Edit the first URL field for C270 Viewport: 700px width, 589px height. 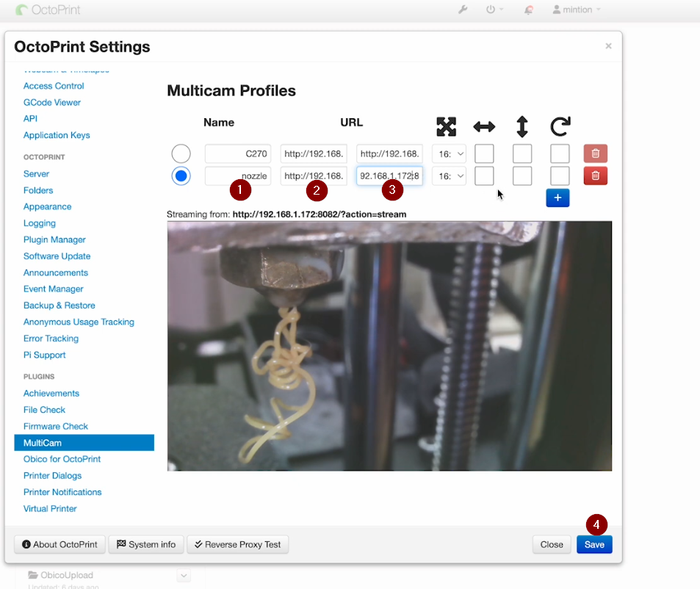click(x=314, y=153)
